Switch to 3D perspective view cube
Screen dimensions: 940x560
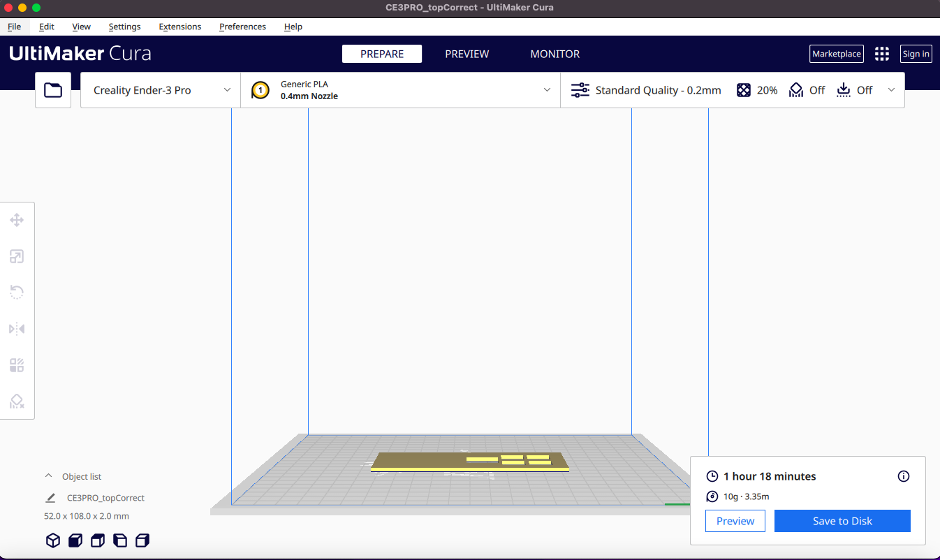click(53, 540)
